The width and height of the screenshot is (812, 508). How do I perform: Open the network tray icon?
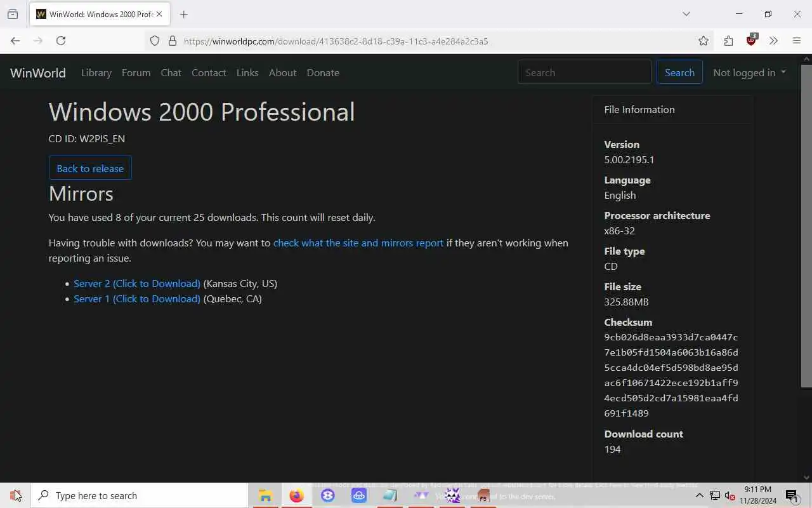coord(715,495)
